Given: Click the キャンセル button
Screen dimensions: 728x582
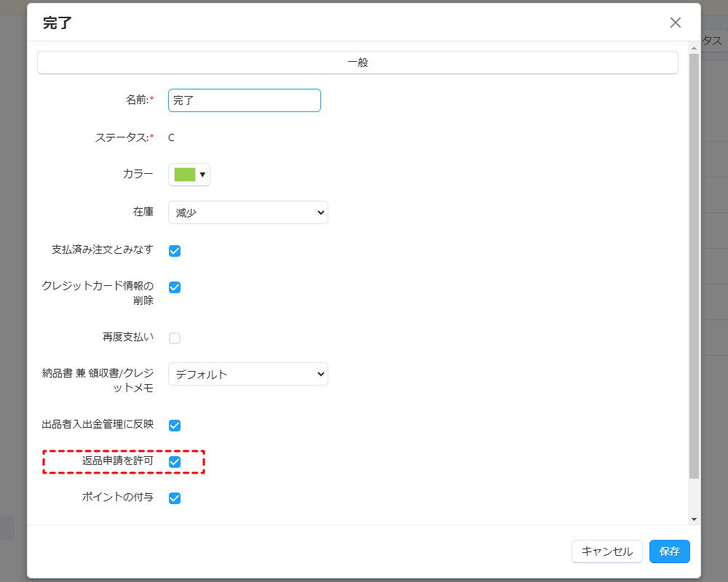Looking at the screenshot, I should [607, 551].
